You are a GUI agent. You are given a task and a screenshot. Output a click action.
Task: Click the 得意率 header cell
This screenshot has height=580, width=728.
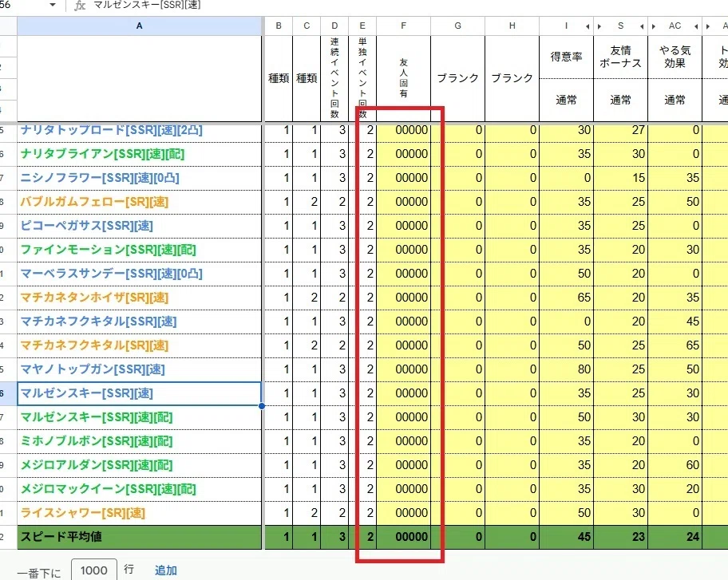coord(567,57)
